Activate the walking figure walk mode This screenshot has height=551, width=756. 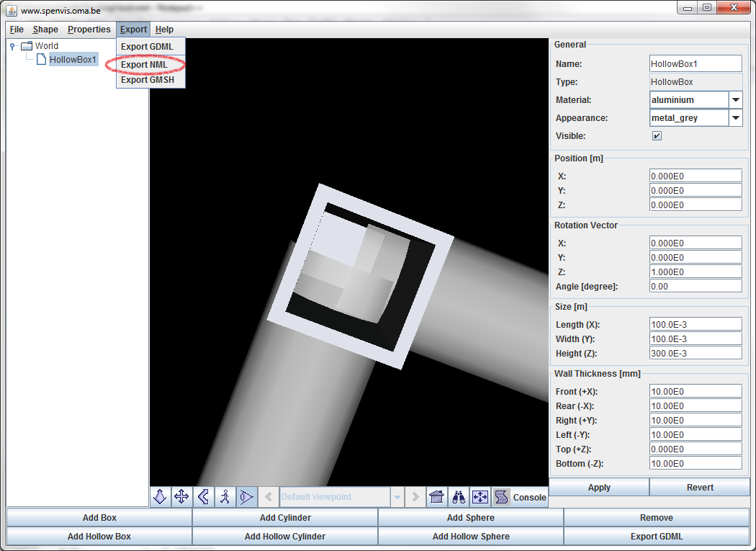click(225, 496)
